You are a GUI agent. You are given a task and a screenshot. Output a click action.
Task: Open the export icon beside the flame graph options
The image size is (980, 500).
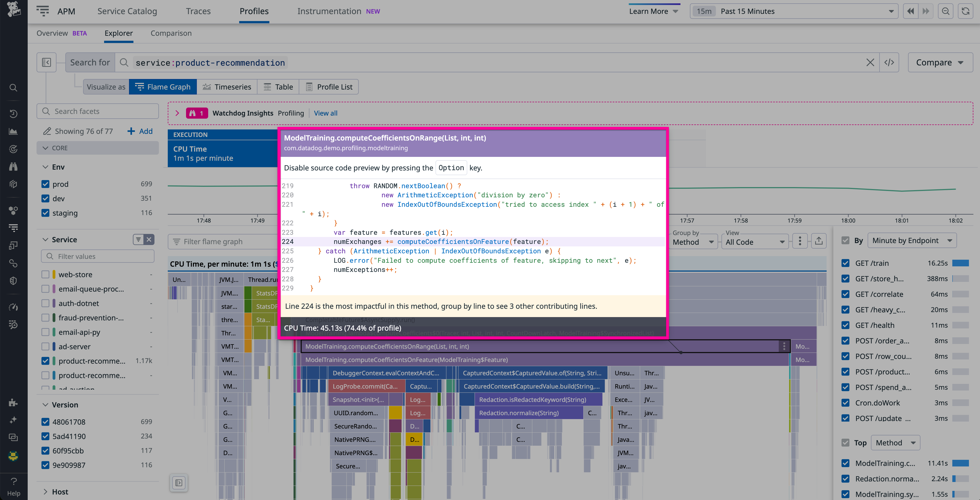819,241
